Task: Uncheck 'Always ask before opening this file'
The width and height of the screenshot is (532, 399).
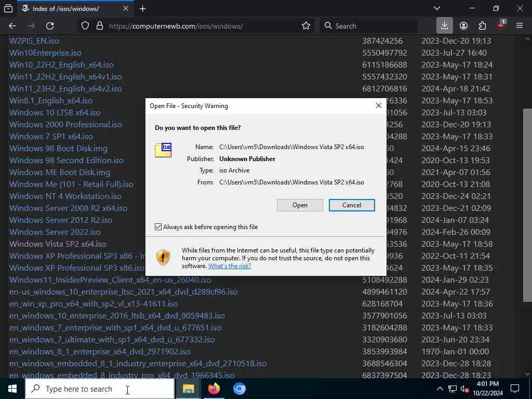Action: [x=158, y=227]
